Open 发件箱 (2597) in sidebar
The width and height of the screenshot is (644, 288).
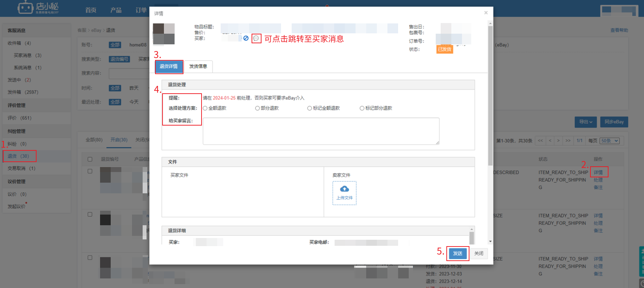click(23, 92)
